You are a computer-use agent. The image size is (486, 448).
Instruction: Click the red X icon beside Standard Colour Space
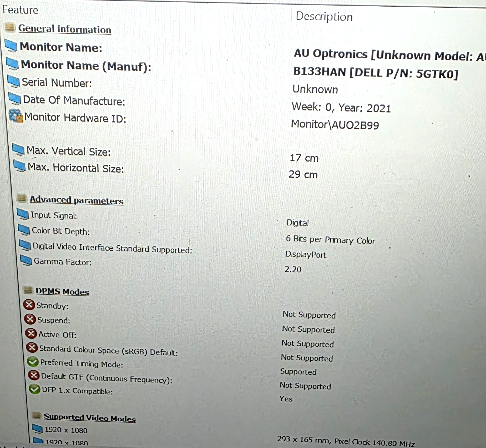pos(32,348)
